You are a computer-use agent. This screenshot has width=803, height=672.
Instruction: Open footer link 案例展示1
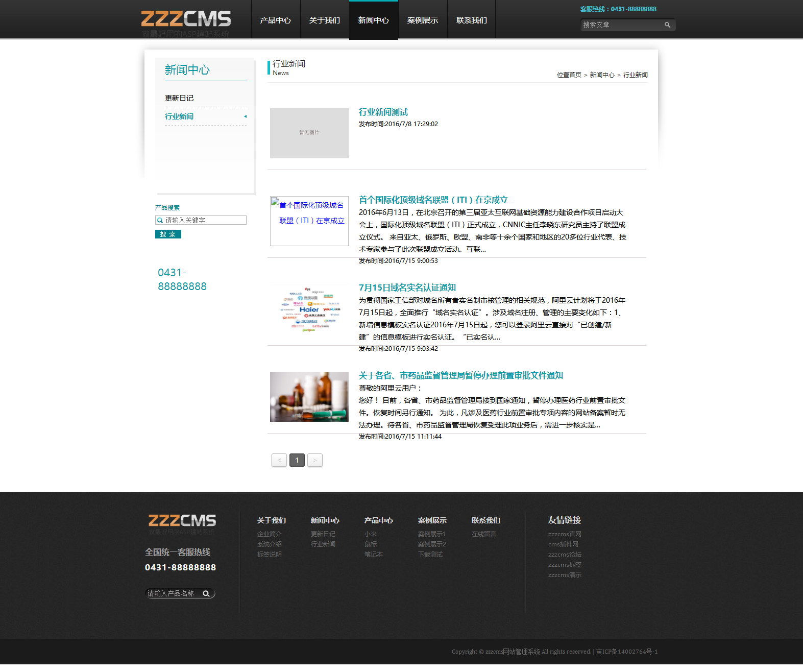click(432, 534)
